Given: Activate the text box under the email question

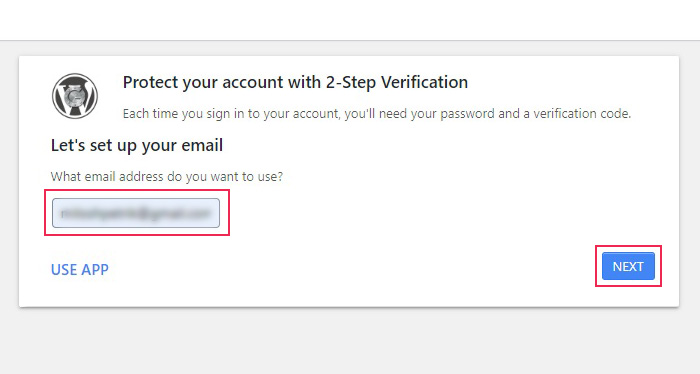Looking at the screenshot, I should (136, 213).
